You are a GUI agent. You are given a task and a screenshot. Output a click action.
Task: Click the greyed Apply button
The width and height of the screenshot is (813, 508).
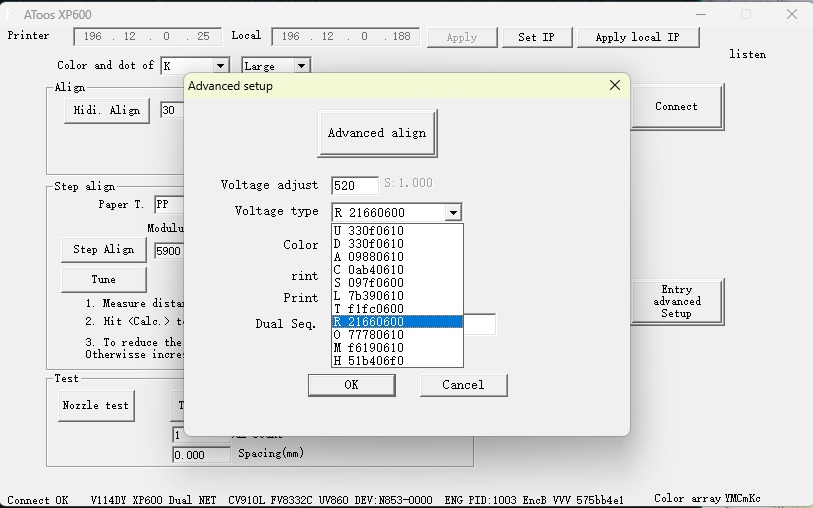462,37
